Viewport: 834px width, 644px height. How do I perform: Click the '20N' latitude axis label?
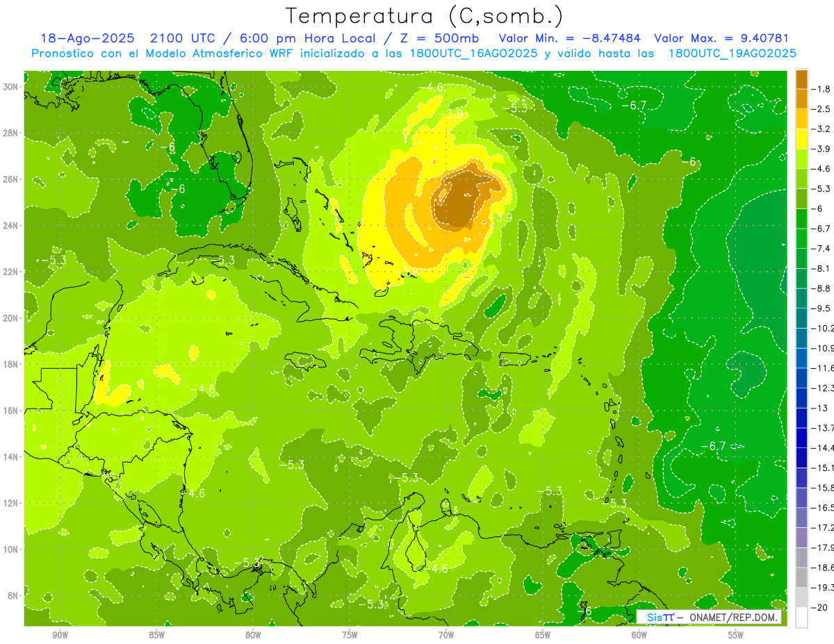pyautogui.click(x=11, y=318)
